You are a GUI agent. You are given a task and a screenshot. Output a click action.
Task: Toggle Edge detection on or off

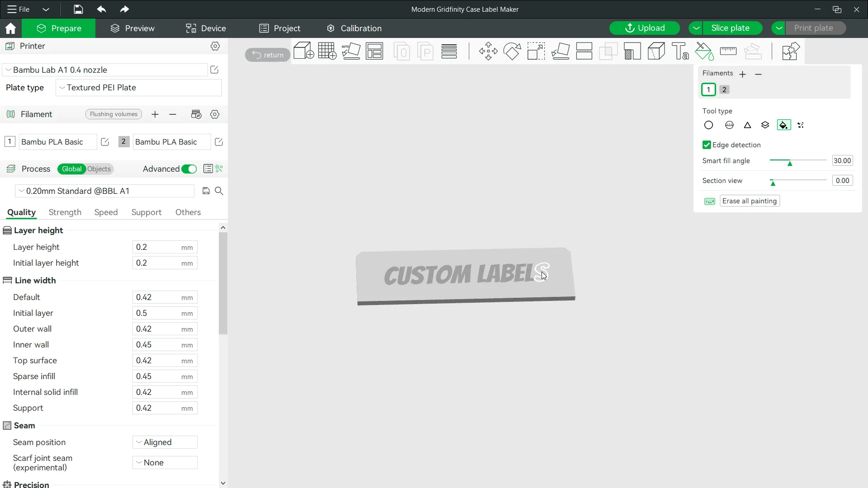708,145
